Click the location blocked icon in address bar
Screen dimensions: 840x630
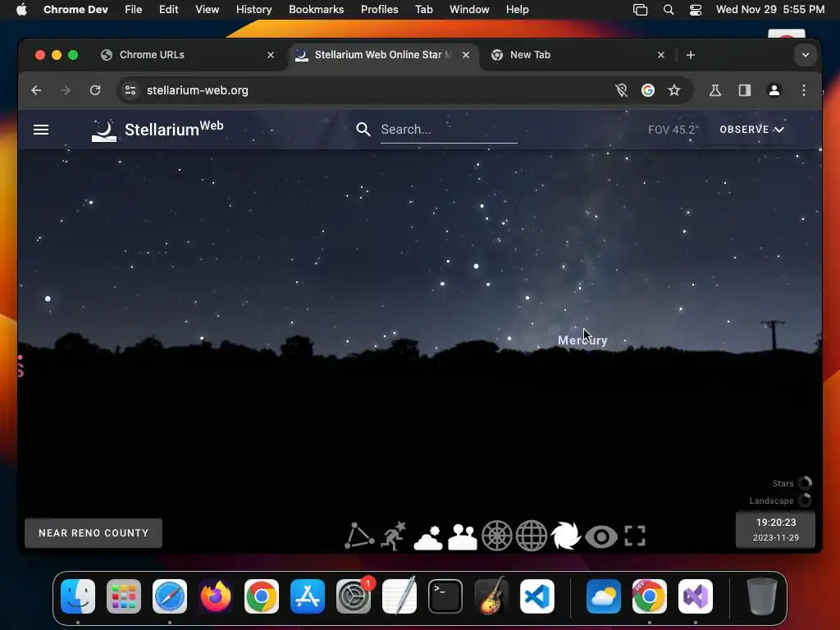pos(621,90)
